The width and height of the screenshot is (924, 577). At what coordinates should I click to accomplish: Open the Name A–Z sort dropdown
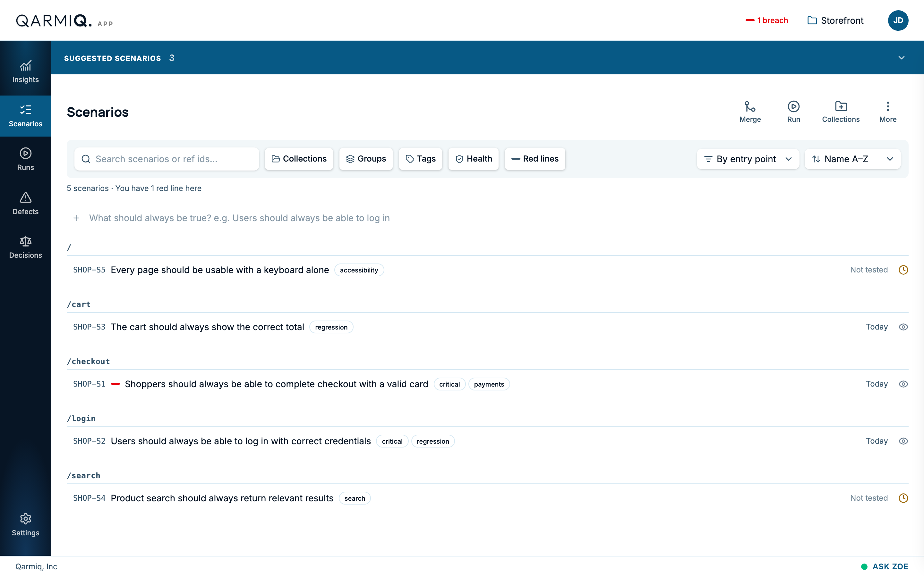(852, 159)
